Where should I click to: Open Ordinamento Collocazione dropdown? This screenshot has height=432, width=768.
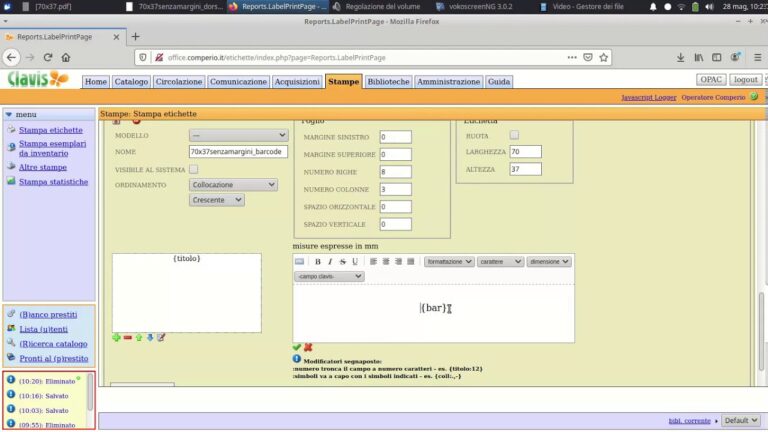coord(233,185)
